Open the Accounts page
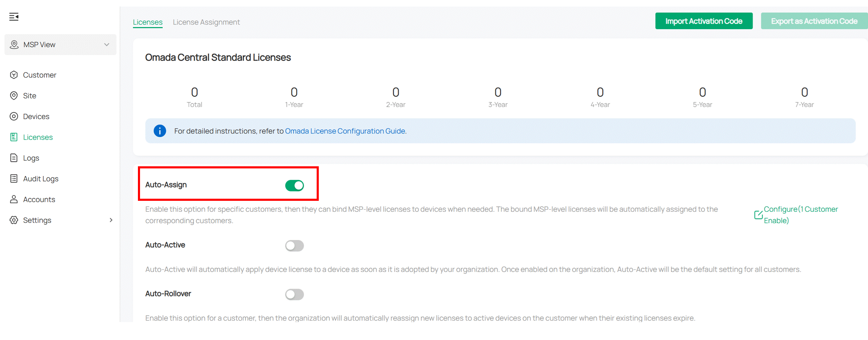The height and width of the screenshot is (340, 868). point(39,199)
